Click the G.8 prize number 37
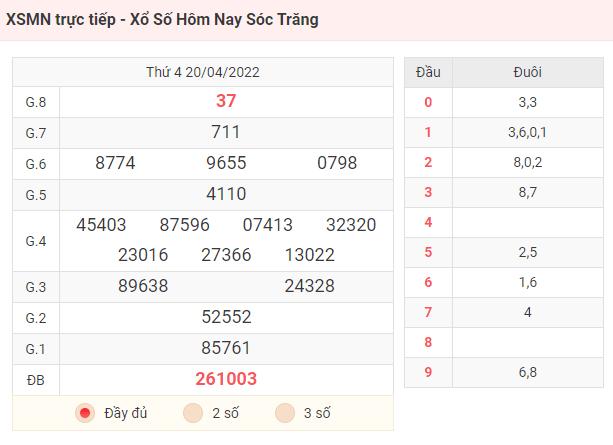 click(226, 101)
